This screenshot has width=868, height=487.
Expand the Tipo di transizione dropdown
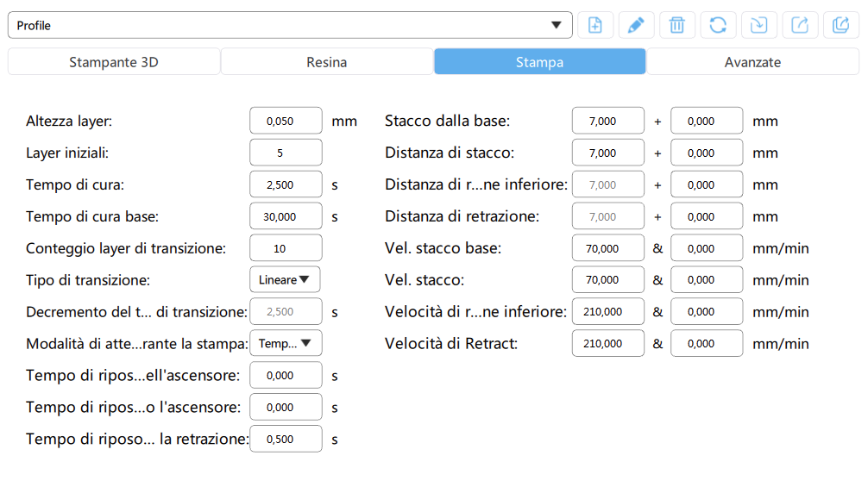pyautogui.click(x=286, y=280)
